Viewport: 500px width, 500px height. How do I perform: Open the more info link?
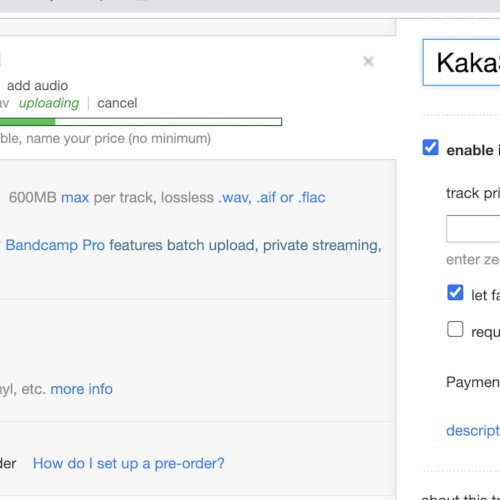coord(82,389)
